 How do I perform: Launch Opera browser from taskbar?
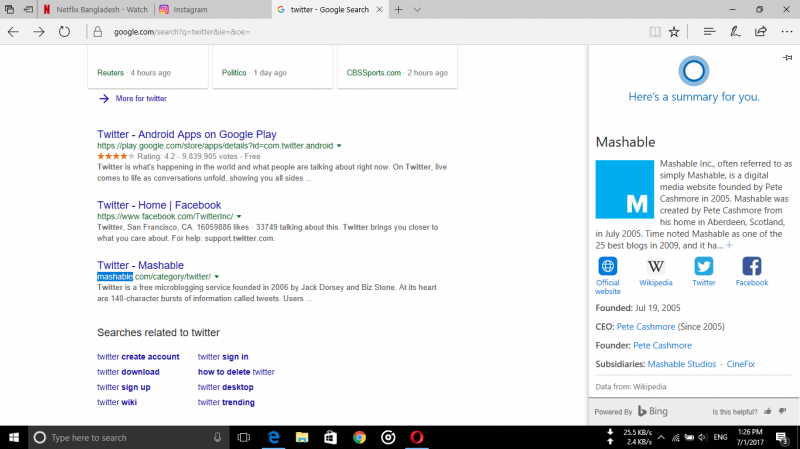click(417, 437)
